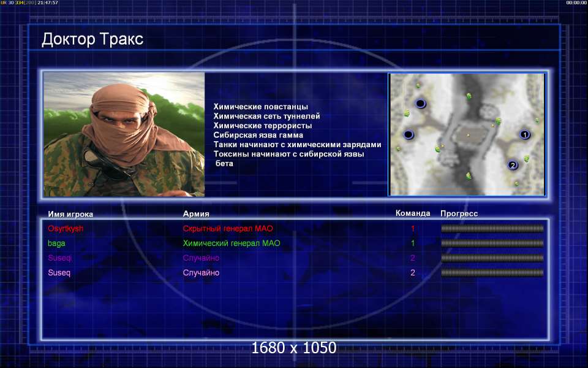Select player name "Suseq"
The width and height of the screenshot is (588, 368).
59,272
